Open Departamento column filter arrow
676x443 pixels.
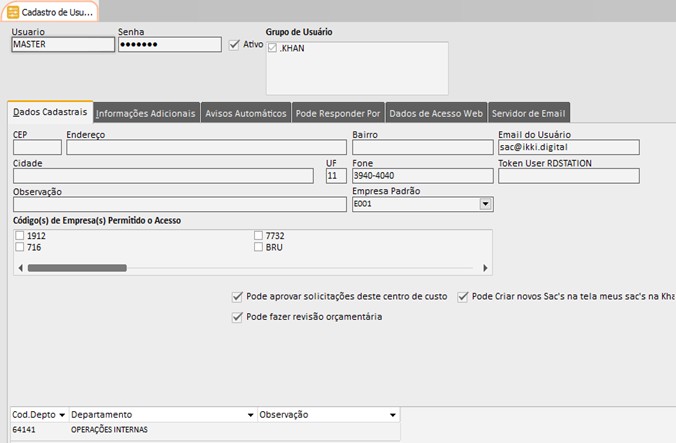[x=250, y=415]
